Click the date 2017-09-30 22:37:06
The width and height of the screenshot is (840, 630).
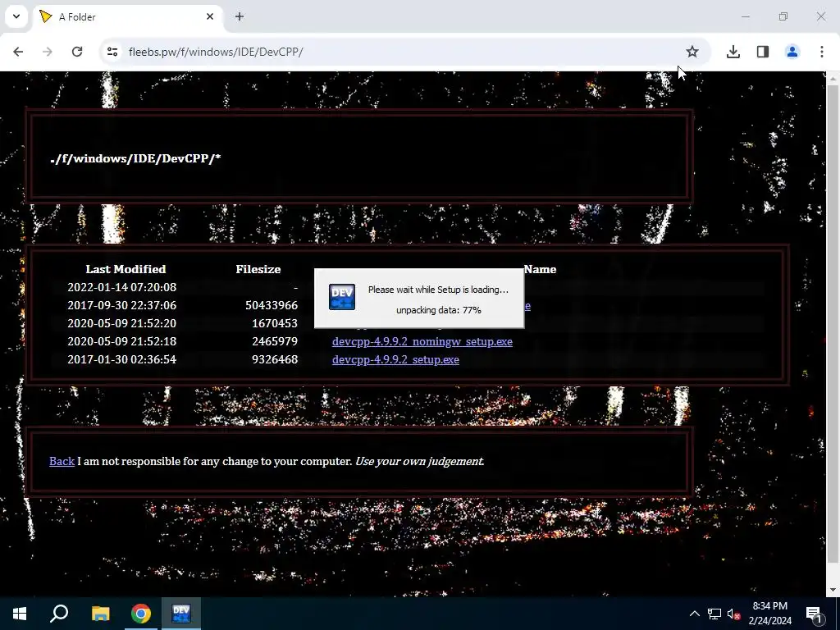[122, 305]
